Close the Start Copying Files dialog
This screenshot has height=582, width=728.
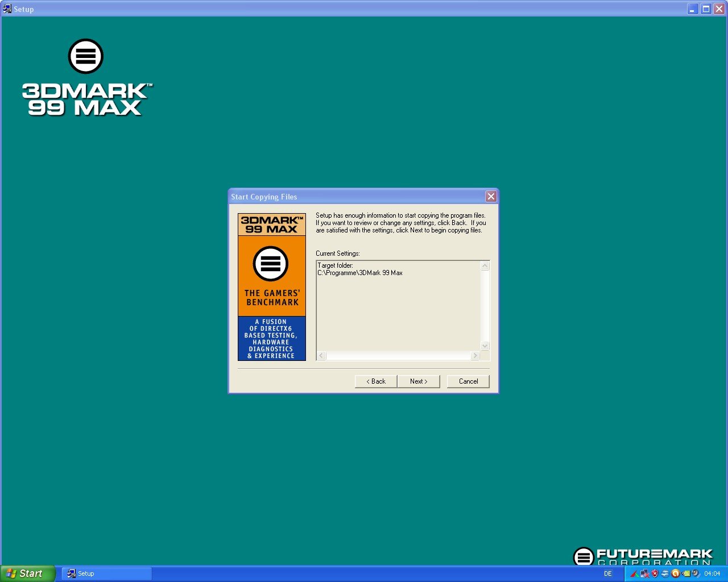click(491, 197)
